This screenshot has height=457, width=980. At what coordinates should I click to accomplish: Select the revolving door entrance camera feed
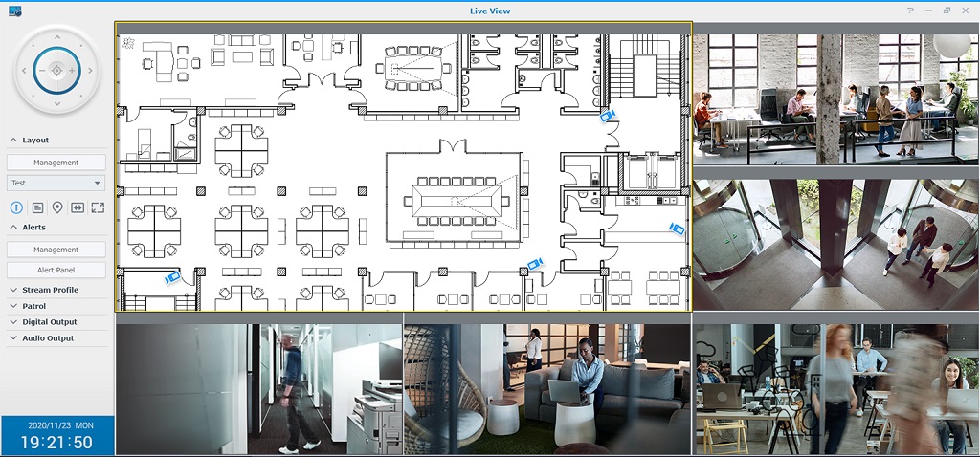pos(836,239)
